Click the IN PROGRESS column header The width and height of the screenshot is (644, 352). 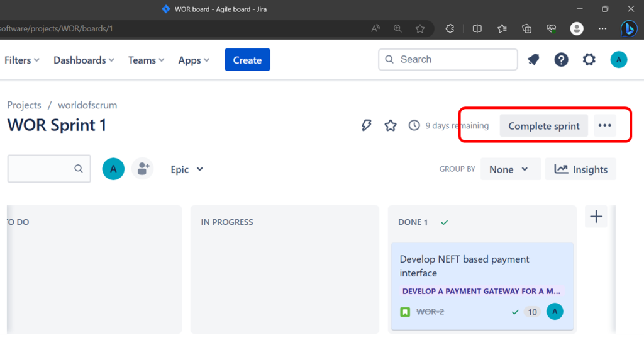[226, 222]
